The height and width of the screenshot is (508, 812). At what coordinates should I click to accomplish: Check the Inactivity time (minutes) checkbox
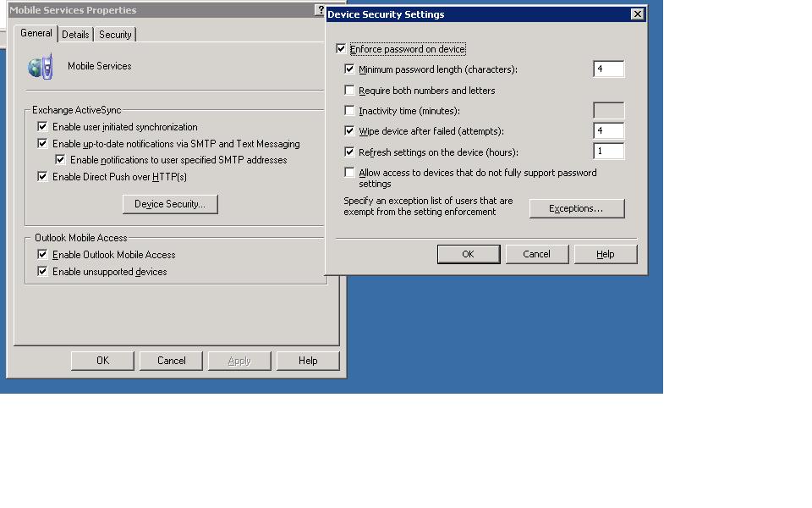click(x=349, y=110)
